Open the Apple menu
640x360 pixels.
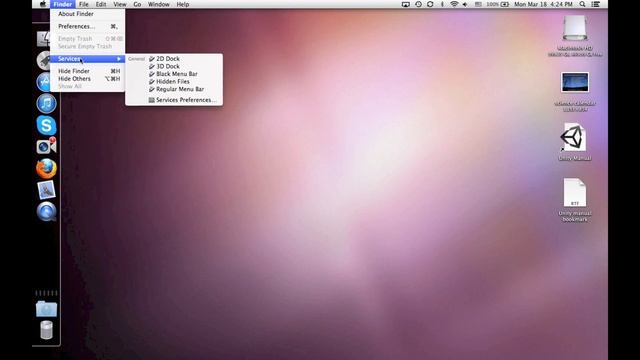tap(42, 4)
